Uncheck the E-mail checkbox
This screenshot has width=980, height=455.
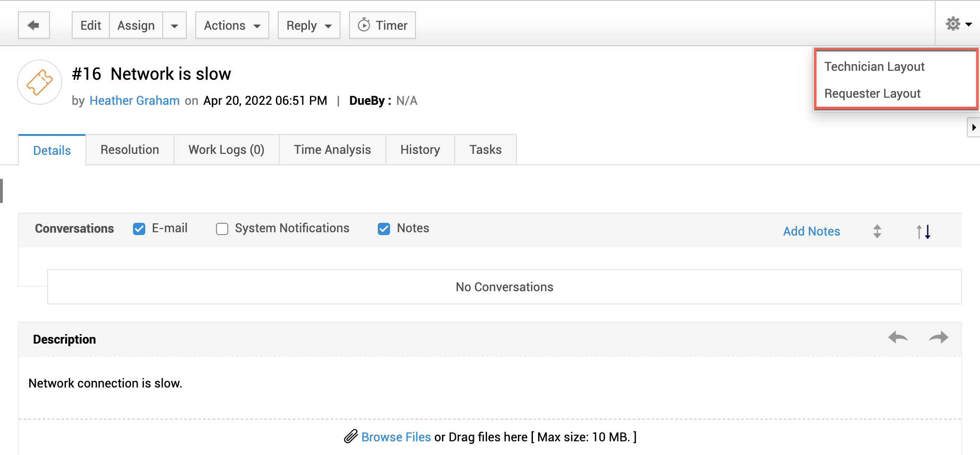139,229
